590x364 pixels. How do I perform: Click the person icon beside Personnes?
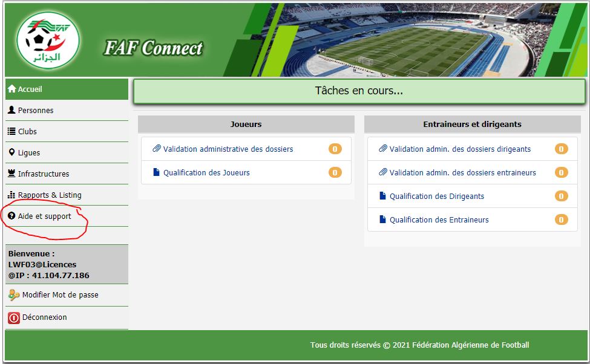tap(11, 110)
